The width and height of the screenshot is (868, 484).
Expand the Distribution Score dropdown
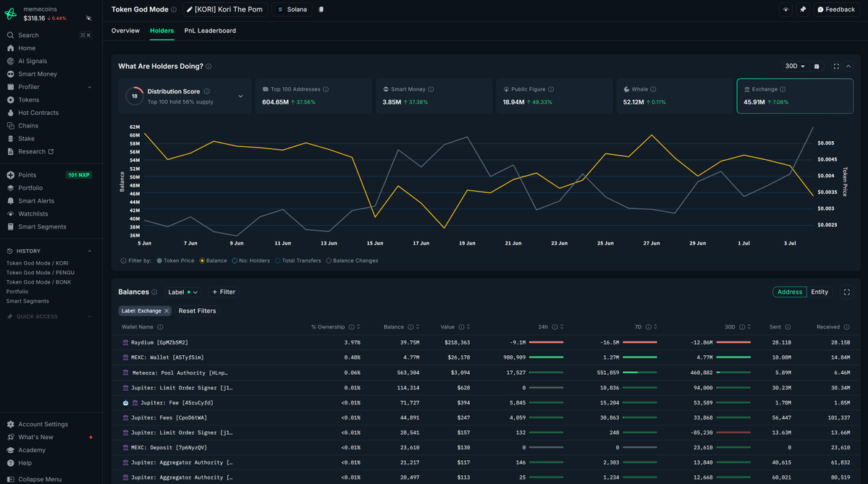[x=241, y=96]
